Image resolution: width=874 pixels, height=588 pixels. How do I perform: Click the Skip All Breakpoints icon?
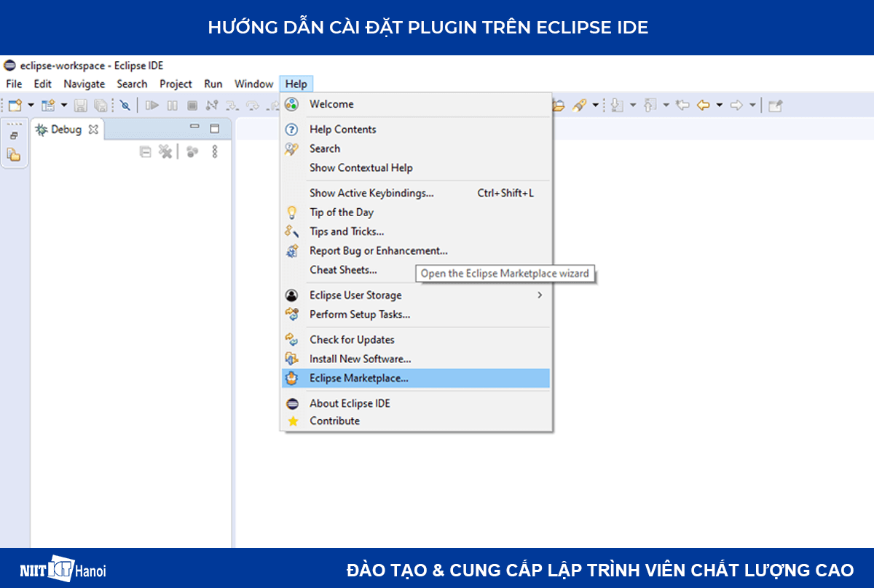[x=125, y=105]
